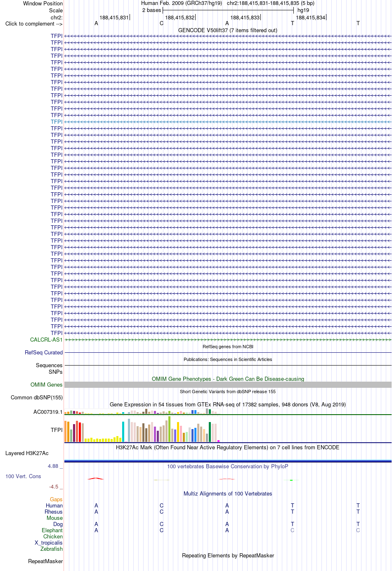Select the 'Click to complement -->' label
The image size is (392, 571).
34,24
